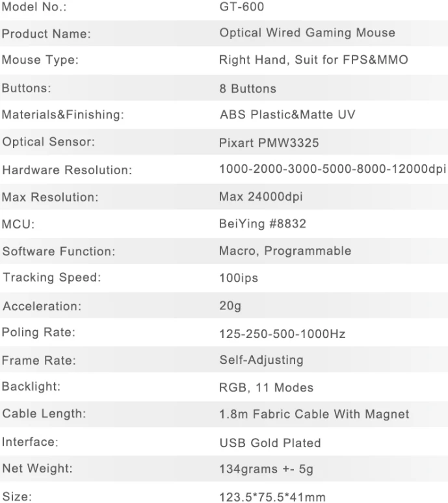
Task: Select the 125-250-500-1000Hz polling rate value
Action: click(x=282, y=334)
